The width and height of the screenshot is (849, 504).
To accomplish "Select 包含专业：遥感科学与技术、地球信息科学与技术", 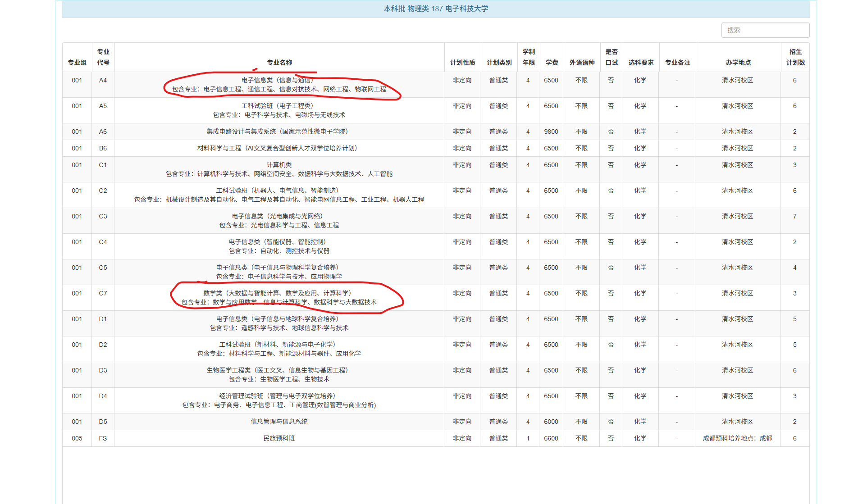I will click(279, 328).
